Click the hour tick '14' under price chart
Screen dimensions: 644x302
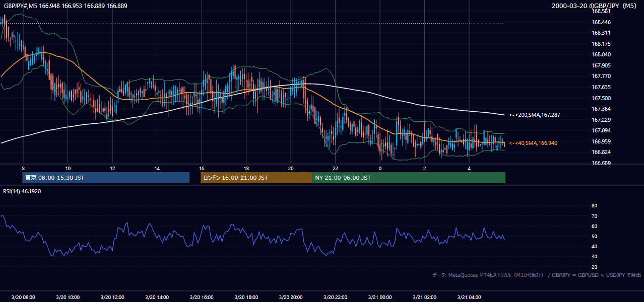click(157, 168)
